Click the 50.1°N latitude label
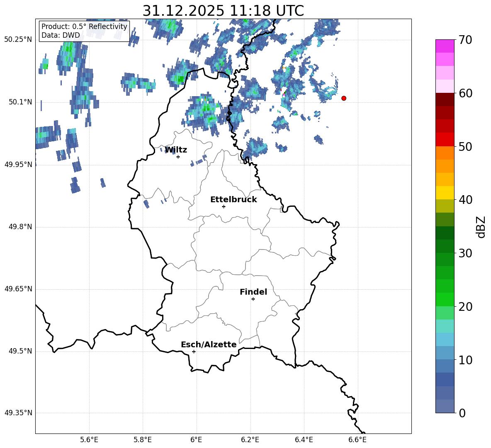 (20, 102)
